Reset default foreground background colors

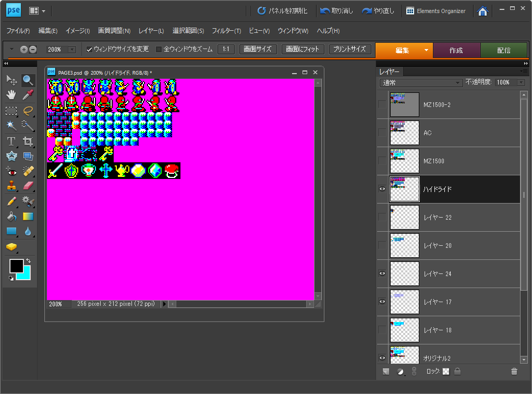[x=11, y=278]
